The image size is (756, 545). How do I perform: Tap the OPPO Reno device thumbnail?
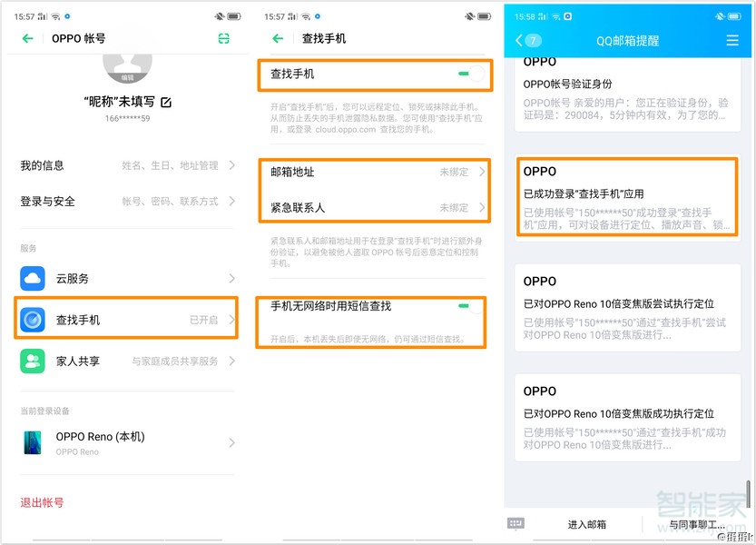[34, 443]
